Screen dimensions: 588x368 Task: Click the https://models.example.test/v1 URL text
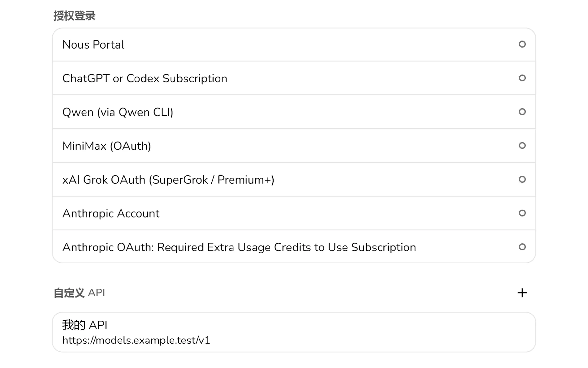pyautogui.click(x=136, y=340)
